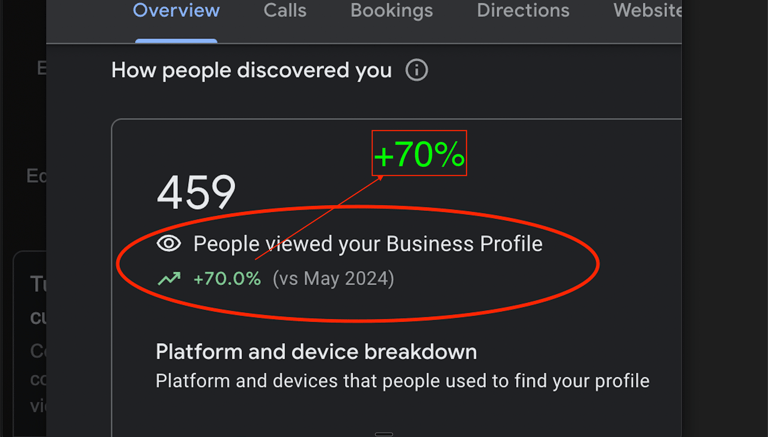This screenshot has height=437, width=768.
Task: Click the dimmed background panel on left
Action: point(23,218)
